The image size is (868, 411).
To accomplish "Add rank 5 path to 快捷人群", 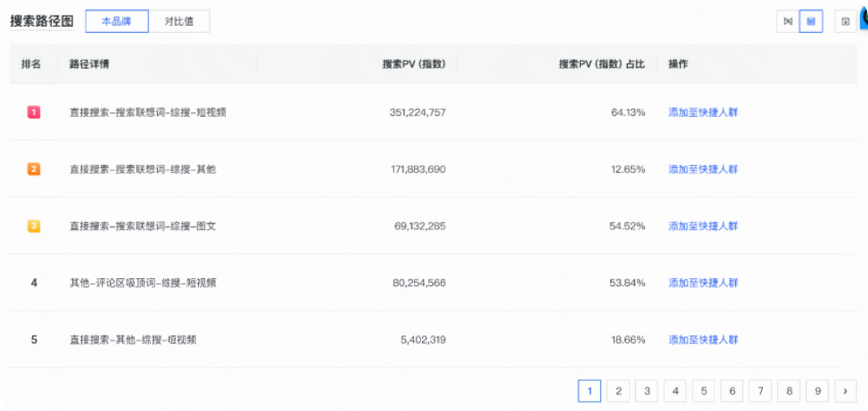I will 703,340.
